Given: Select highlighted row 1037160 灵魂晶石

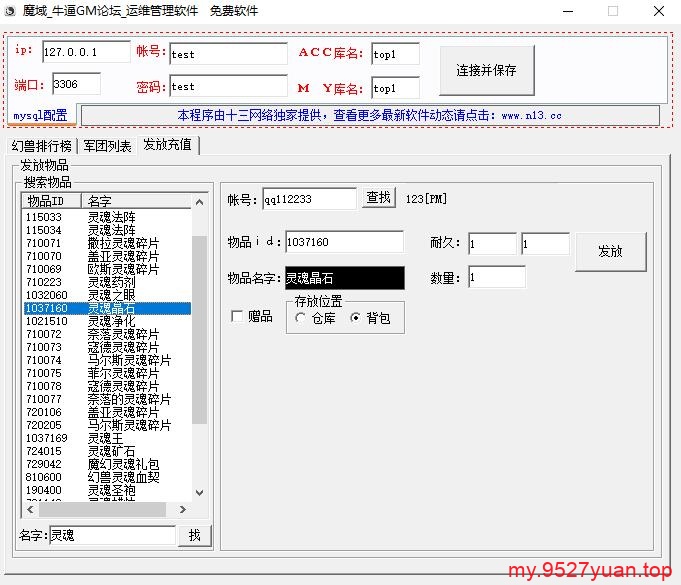Looking at the screenshot, I should tap(107, 308).
